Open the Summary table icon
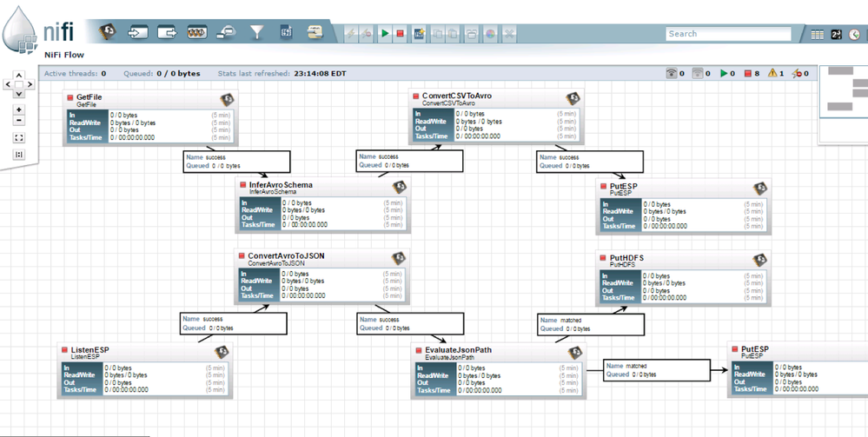Viewport: 868px width, 437px height. coord(818,35)
